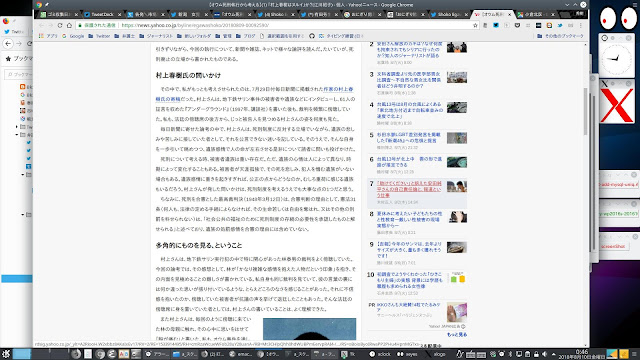Click the red X of the xlogo window
Image resolution: width=640 pixels, height=360 pixels.
coord(616,106)
